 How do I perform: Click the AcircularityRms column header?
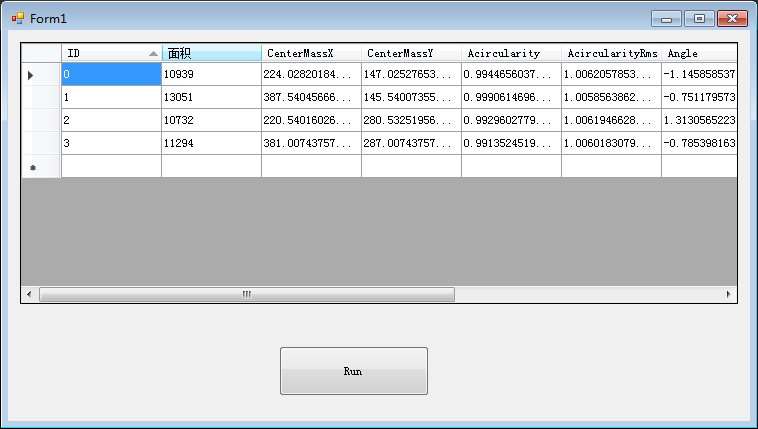click(x=611, y=53)
